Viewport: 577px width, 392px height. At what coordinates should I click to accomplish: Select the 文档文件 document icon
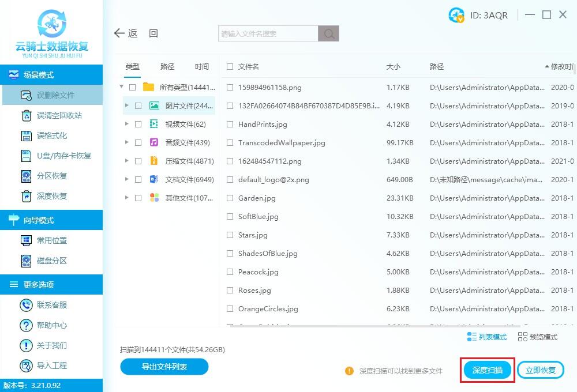point(154,179)
